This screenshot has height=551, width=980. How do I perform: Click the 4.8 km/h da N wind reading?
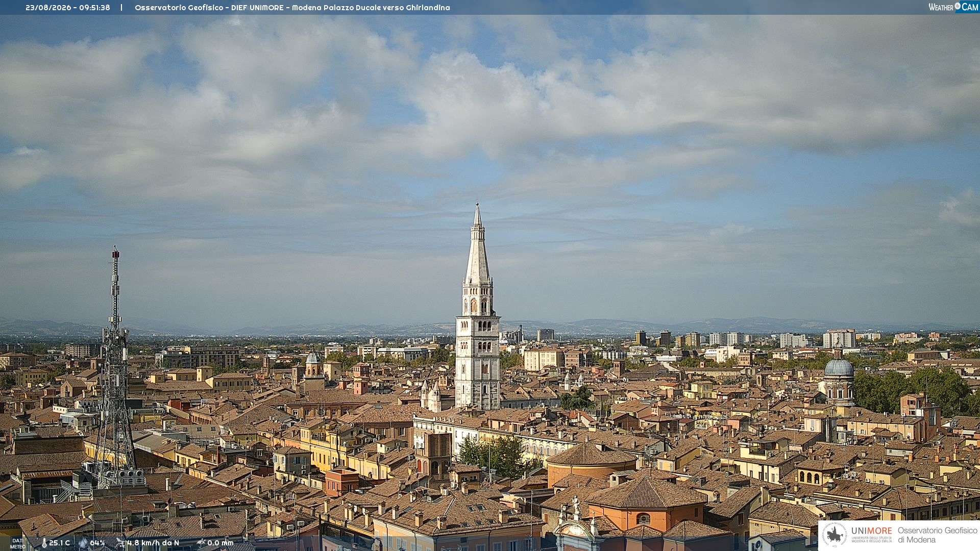tap(153, 543)
